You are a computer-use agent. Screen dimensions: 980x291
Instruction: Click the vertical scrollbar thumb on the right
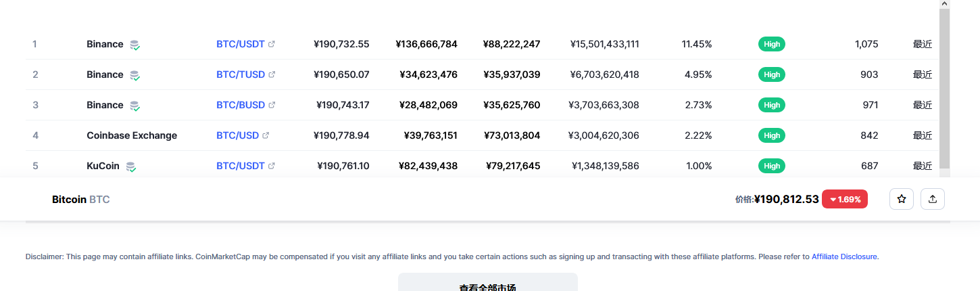pos(944,88)
